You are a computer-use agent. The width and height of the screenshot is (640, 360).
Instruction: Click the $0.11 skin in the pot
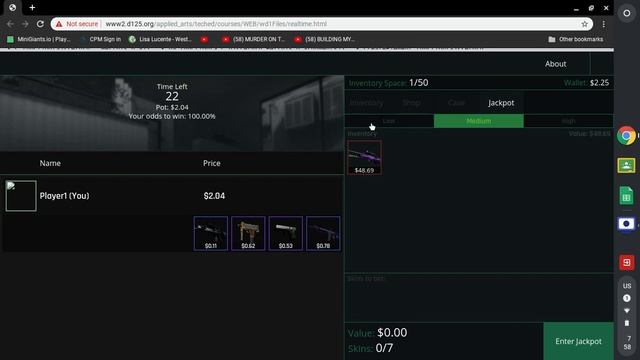211,233
